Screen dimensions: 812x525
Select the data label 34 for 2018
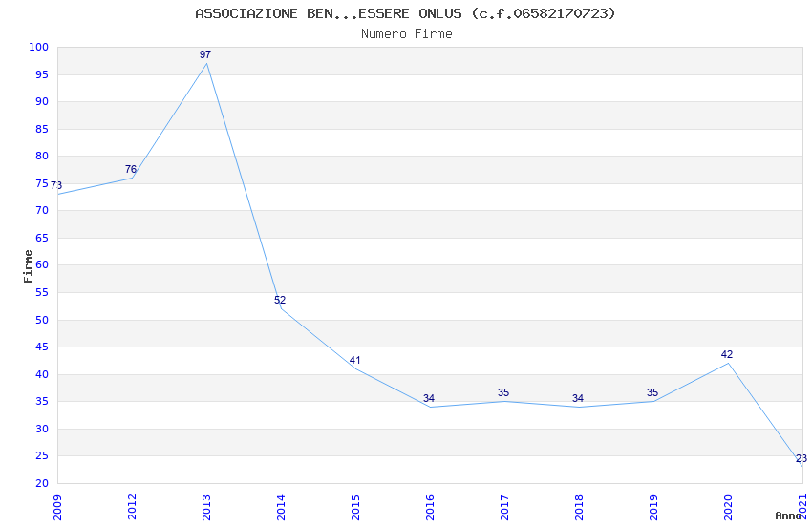coord(578,398)
